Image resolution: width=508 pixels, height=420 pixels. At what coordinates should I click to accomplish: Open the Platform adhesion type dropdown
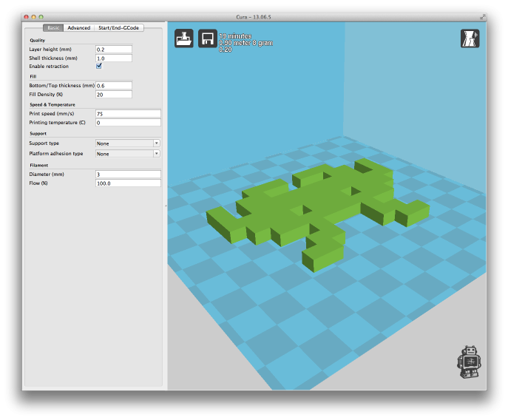[128, 154]
